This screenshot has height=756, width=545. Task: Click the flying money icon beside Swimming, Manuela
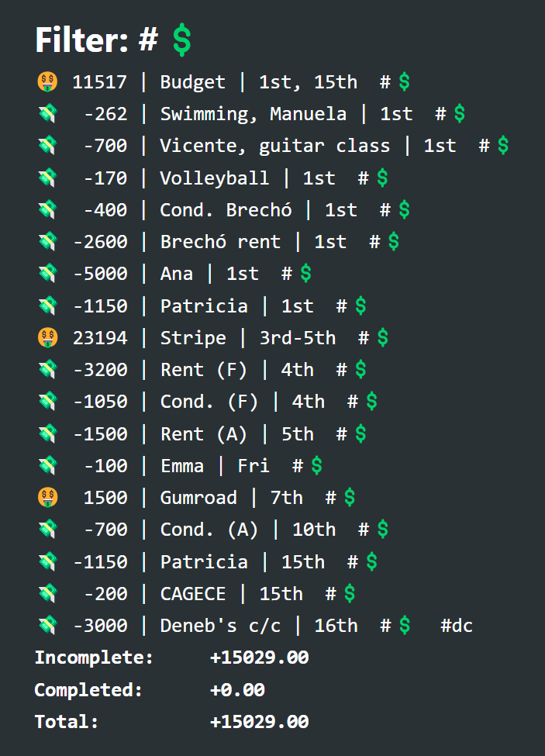point(47,114)
